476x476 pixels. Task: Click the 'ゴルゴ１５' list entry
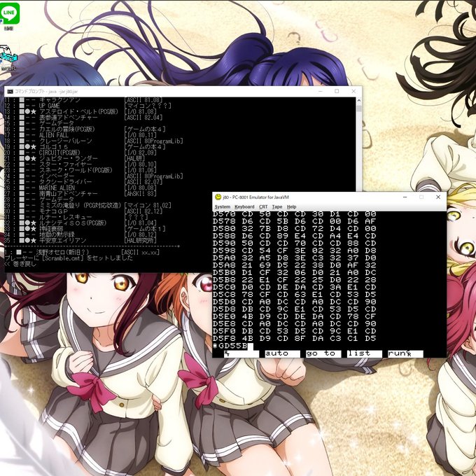click(x=53, y=147)
